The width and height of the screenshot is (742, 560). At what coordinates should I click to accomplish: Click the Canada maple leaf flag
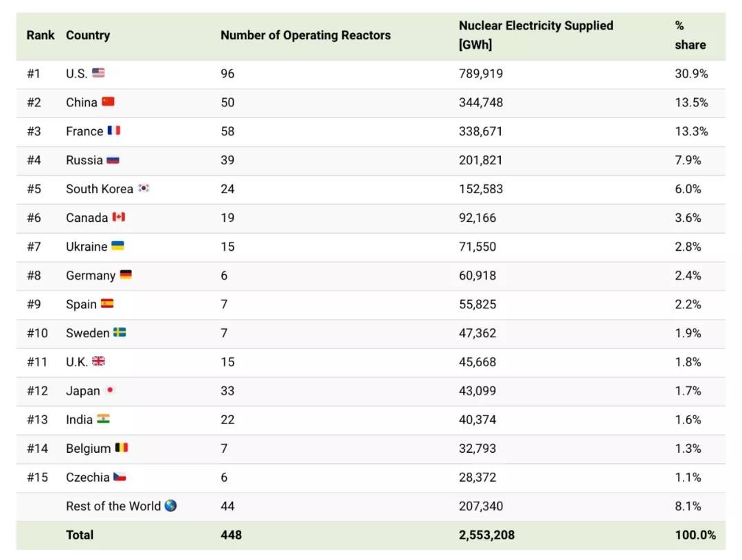(118, 217)
